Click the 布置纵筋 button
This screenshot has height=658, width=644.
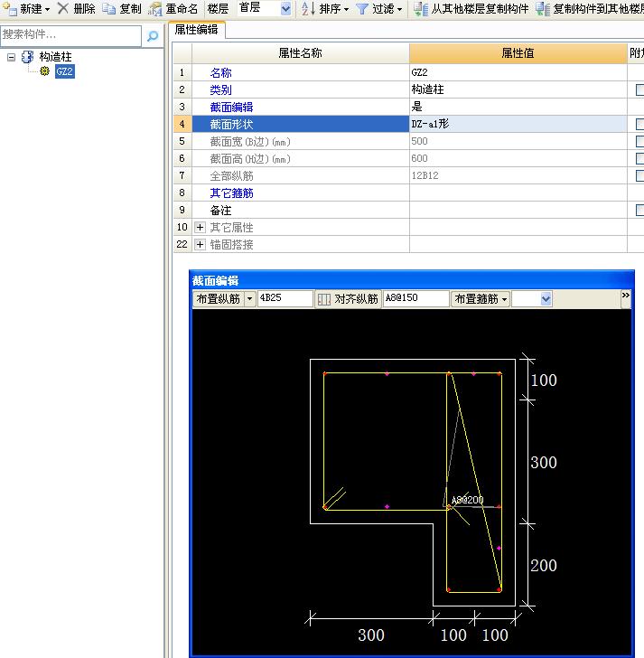[x=219, y=299]
